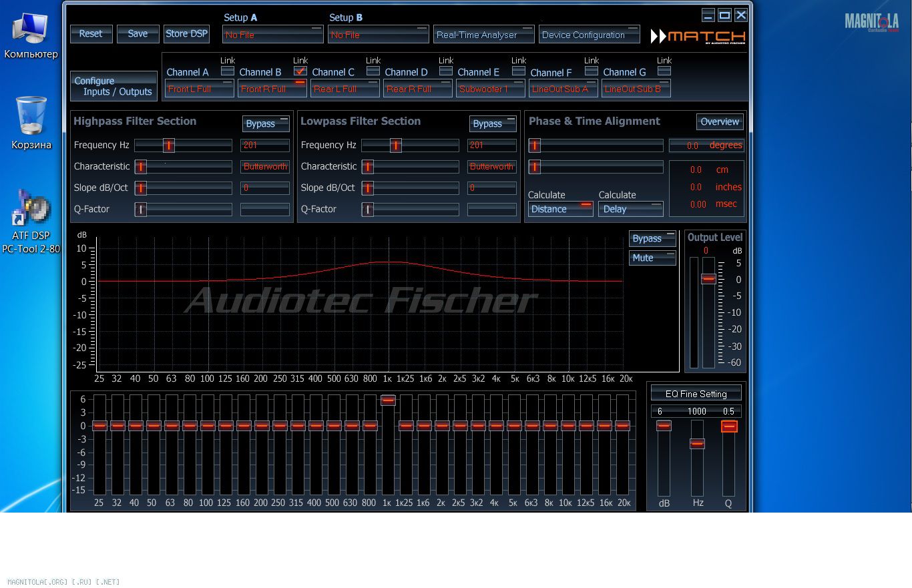Viewport: 912px width, 588px height.
Task: Open the Компьютер desktop icon
Action: pyautogui.click(x=31, y=37)
